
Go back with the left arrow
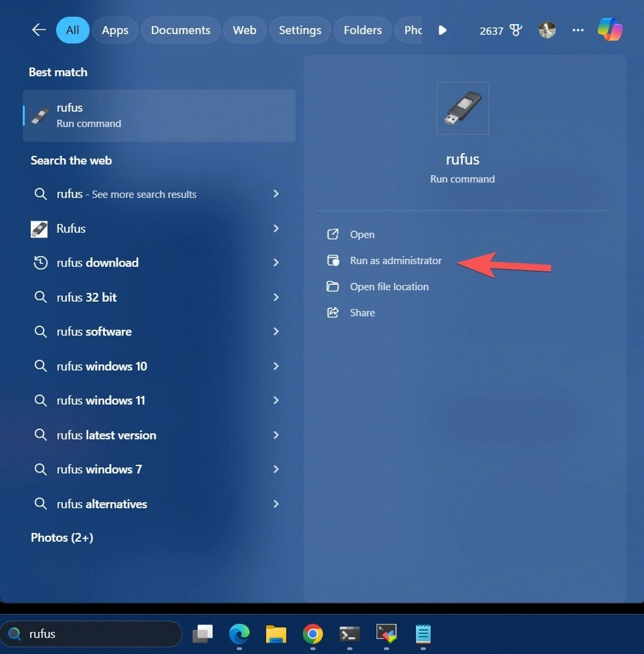39,30
